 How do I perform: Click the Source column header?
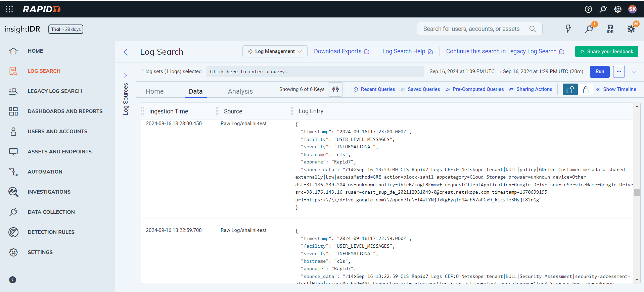(233, 111)
